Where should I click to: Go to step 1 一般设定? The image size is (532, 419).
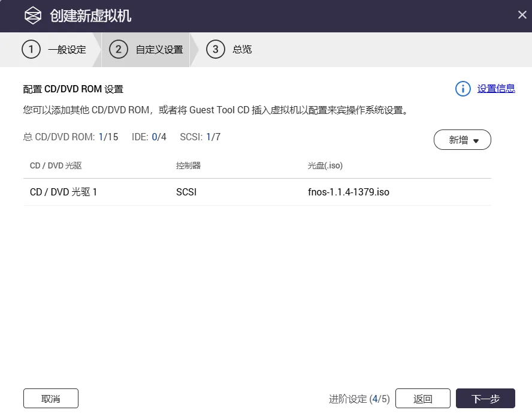point(55,50)
